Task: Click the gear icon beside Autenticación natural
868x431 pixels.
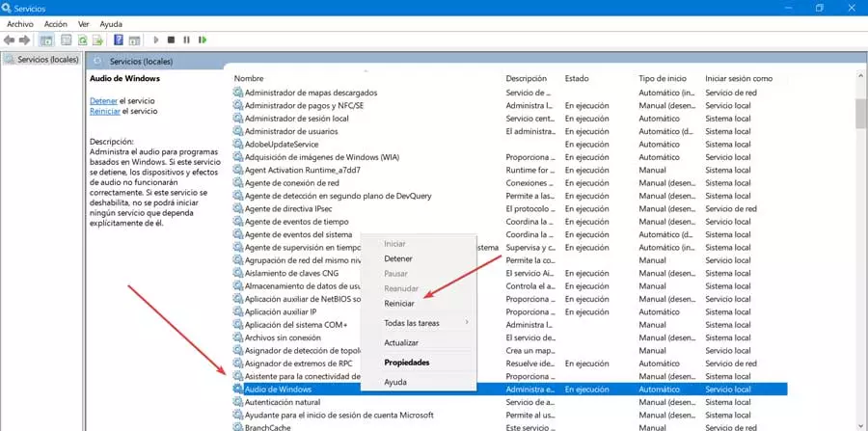Action: click(x=238, y=402)
